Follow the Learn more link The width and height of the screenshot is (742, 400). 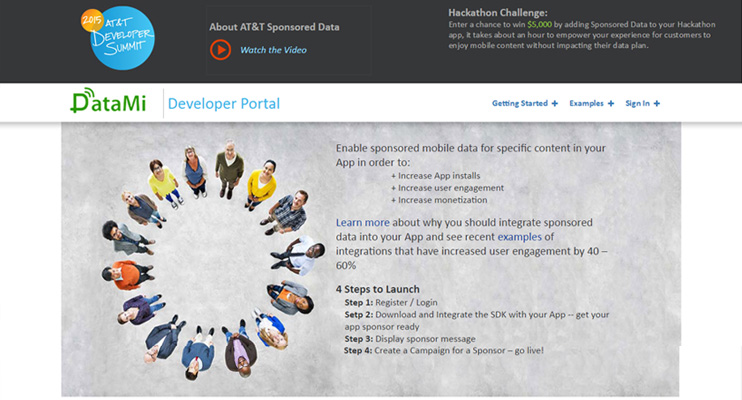(x=362, y=222)
